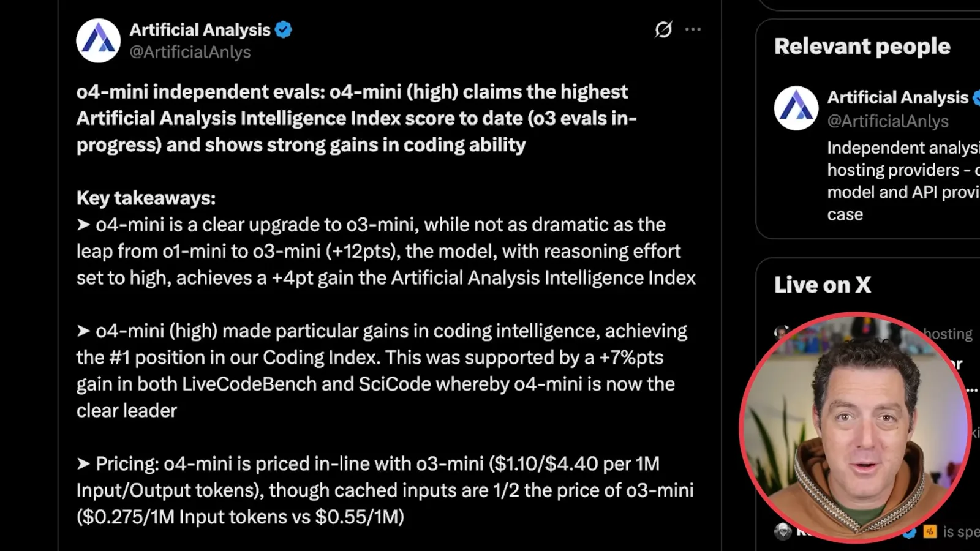Click the @ArtificialAnlys handle in the post header
Viewport: 980px width, 551px height.
pyautogui.click(x=190, y=52)
